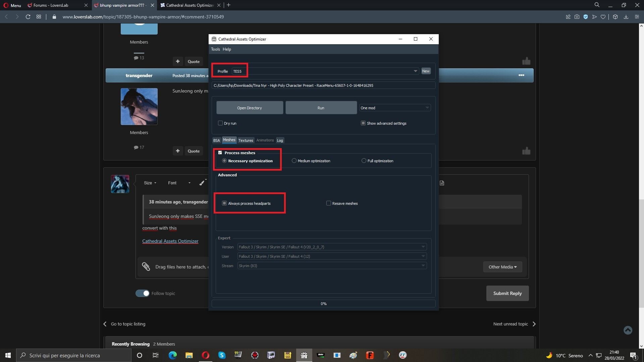Open the editor text color brush tool
Screen dimensions: 644x362
203,182
